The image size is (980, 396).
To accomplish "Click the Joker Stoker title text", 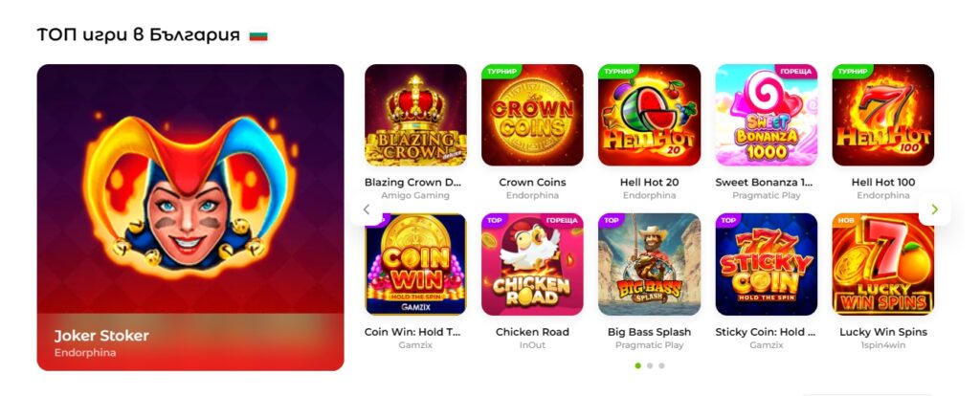I will [101, 336].
